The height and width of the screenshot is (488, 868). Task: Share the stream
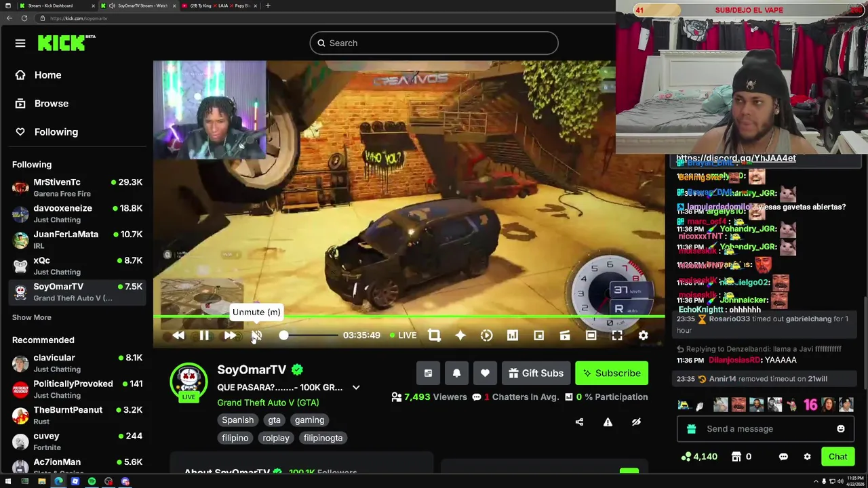(579, 422)
